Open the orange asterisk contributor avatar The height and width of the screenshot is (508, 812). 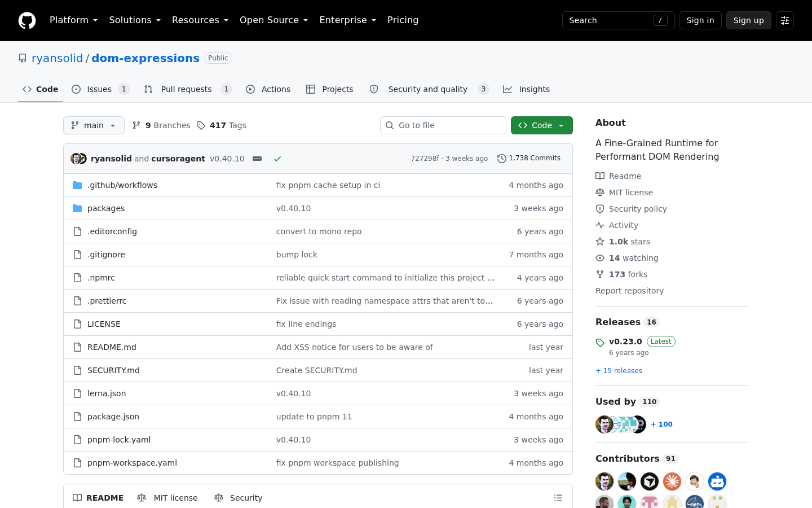[672, 481]
